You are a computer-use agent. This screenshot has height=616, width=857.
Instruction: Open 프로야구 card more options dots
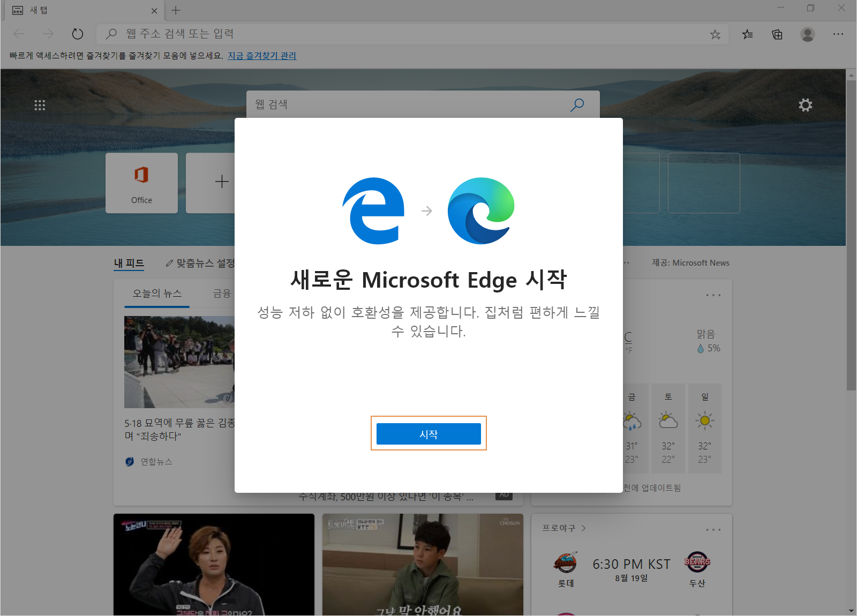[713, 530]
